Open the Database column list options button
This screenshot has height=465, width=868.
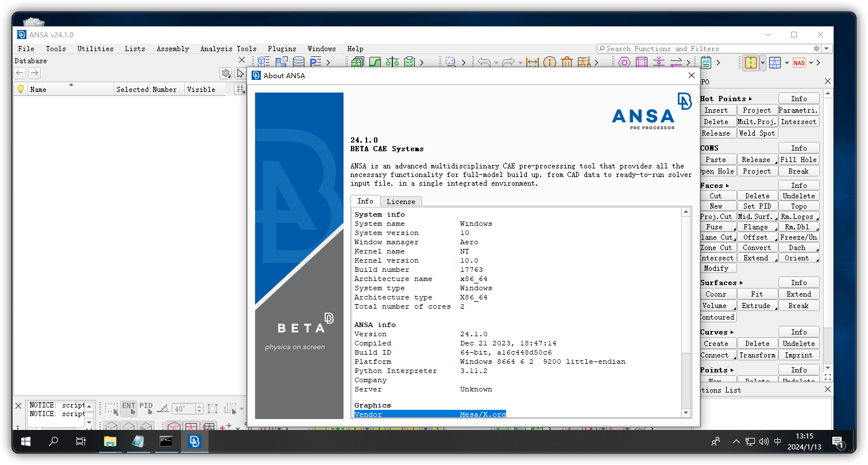(x=240, y=89)
